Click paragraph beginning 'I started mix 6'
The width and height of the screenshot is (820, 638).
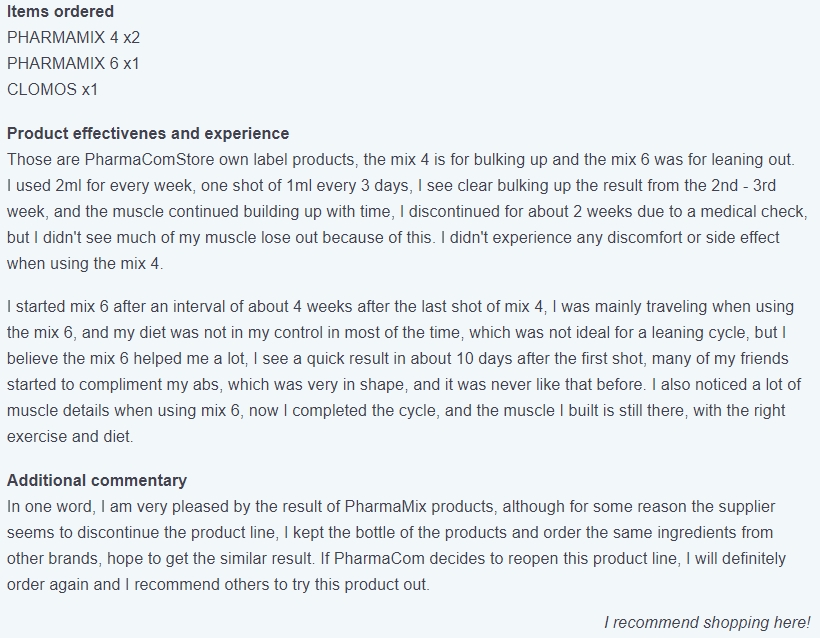pos(404,371)
